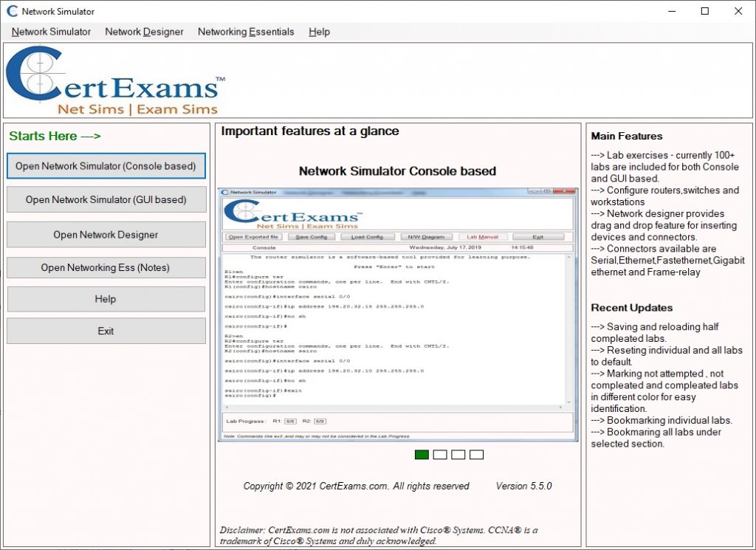The width and height of the screenshot is (756, 550).
Task: Open Networking Ess (Notes)
Action: pyautogui.click(x=106, y=267)
